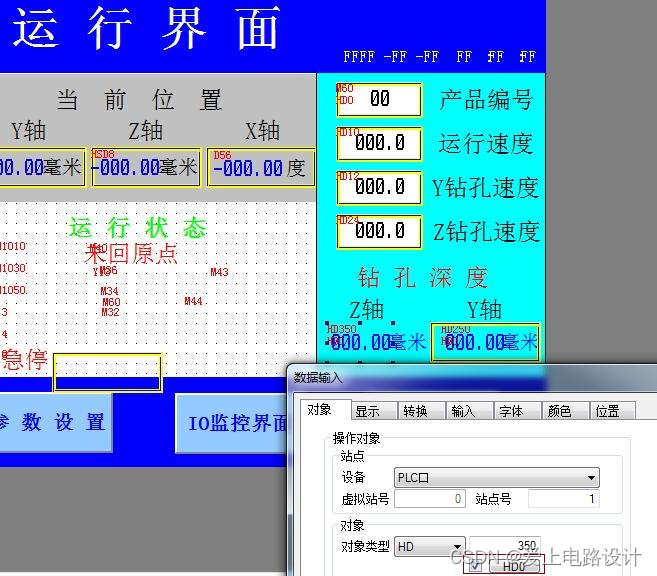The image size is (657, 576).
Task: Select the 运行速度 HD10 data field
Action: [x=378, y=144]
